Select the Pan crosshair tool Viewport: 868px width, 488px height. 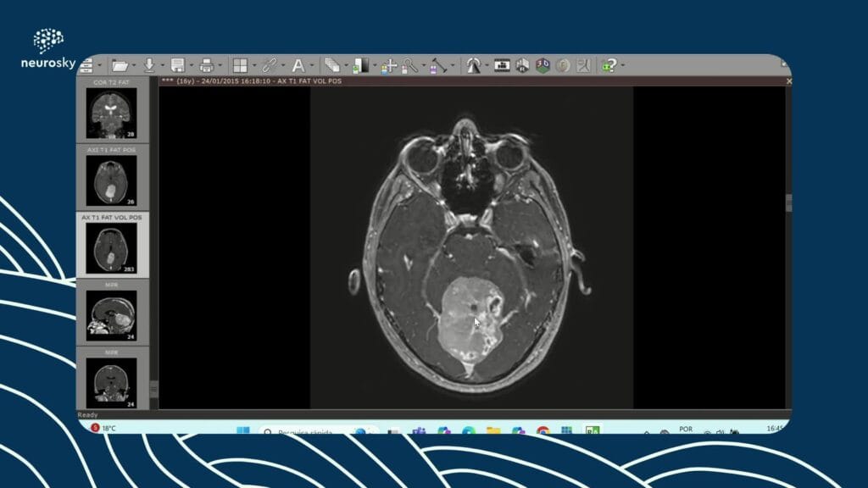tap(388, 64)
